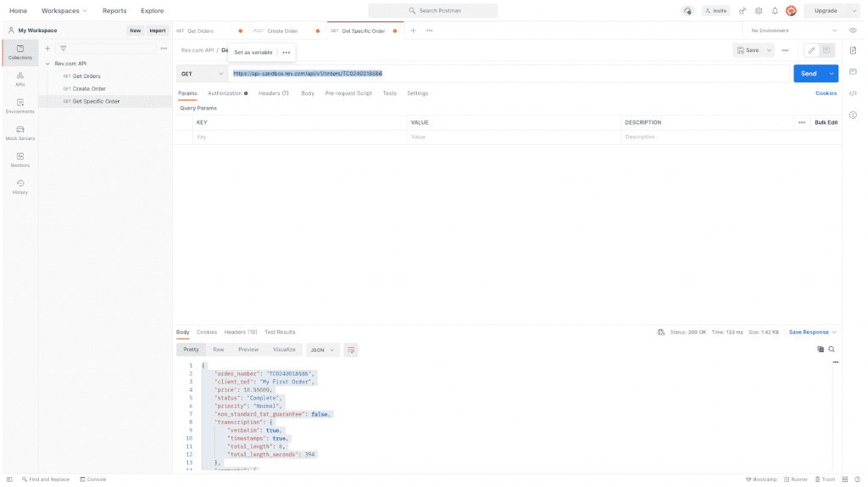Open the JSON format dropdown

coord(323,350)
